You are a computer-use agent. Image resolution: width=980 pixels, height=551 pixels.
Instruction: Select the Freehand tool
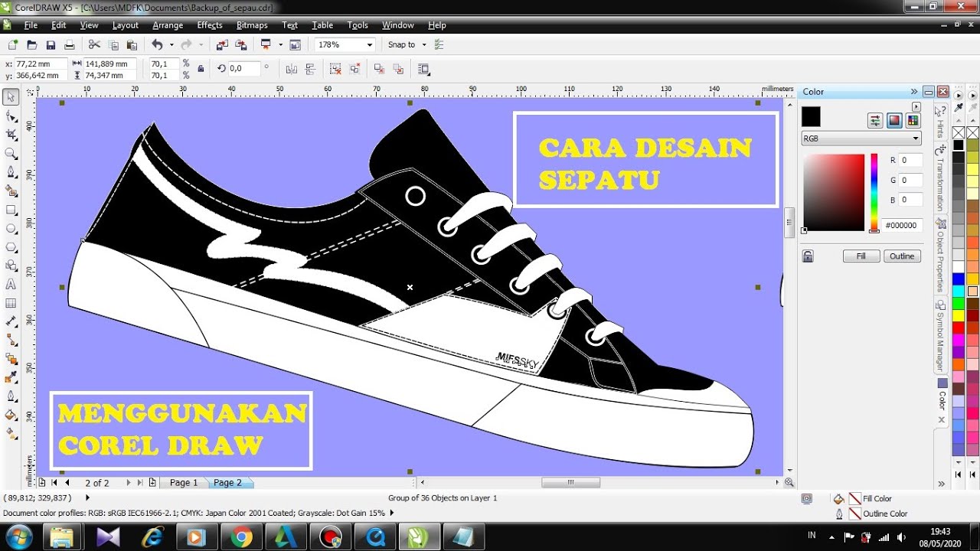tap(11, 172)
